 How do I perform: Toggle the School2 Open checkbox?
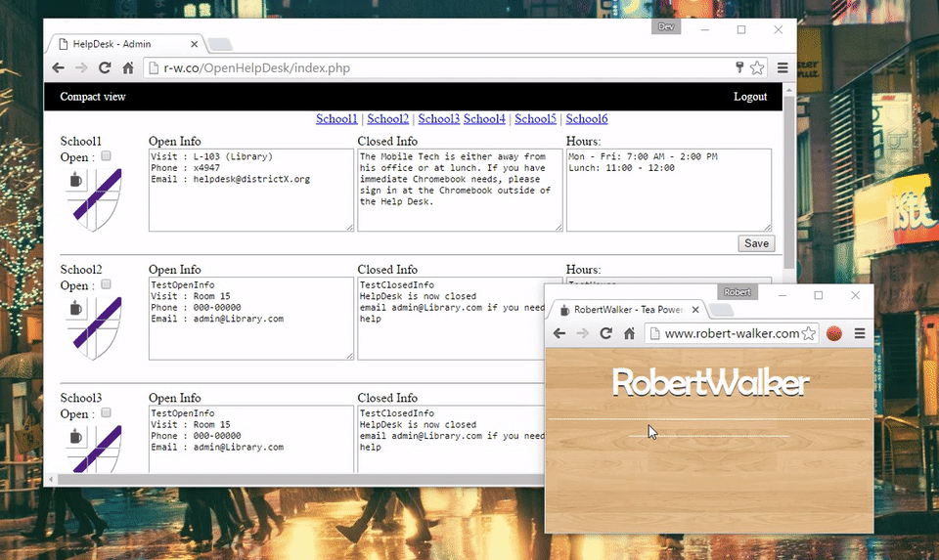(x=106, y=284)
